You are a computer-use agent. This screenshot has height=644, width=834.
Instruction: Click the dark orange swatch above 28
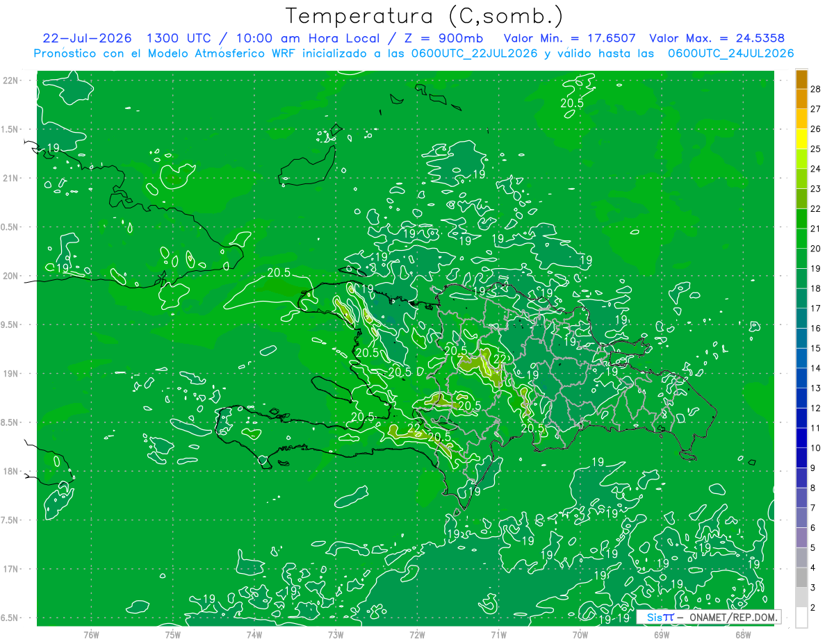point(801,79)
